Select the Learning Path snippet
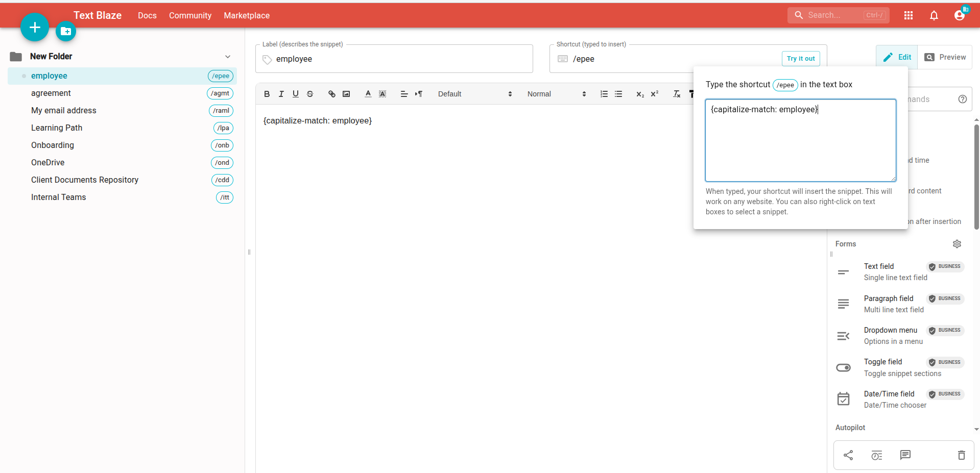The height and width of the screenshot is (473, 980). coord(123,128)
